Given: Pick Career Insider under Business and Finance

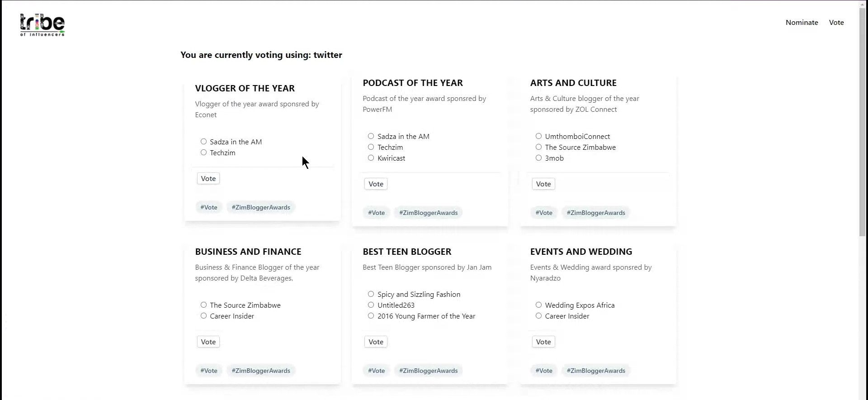Looking at the screenshot, I should pos(204,316).
